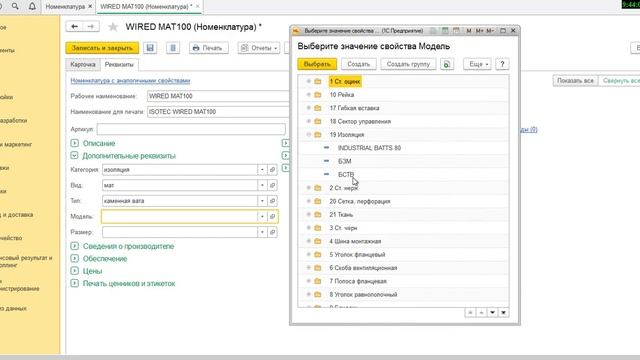The height and width of the screenshot is (360, 640).
Task: Open the Размер dropdown arrow
Action: tap(262, 232)
